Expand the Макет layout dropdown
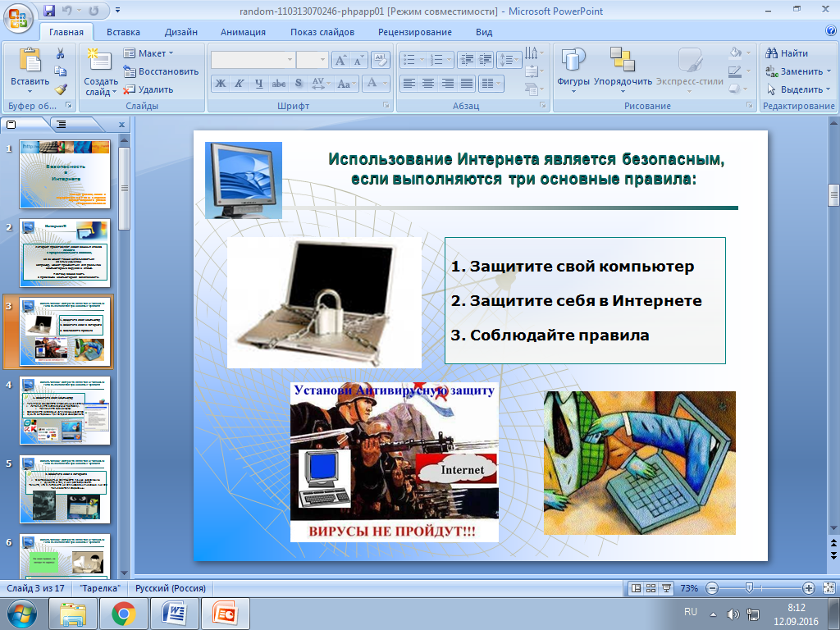The height and width of the screenshot is (630, 840). tap(148, 53)
